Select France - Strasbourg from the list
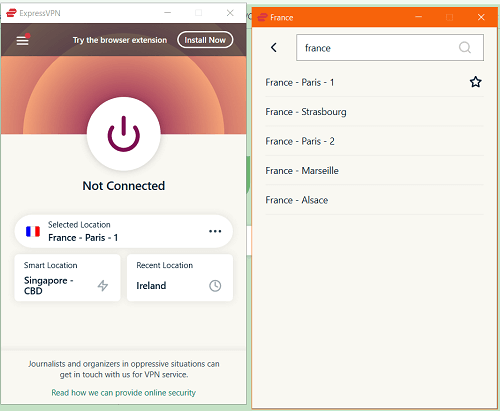 [374, 112]
